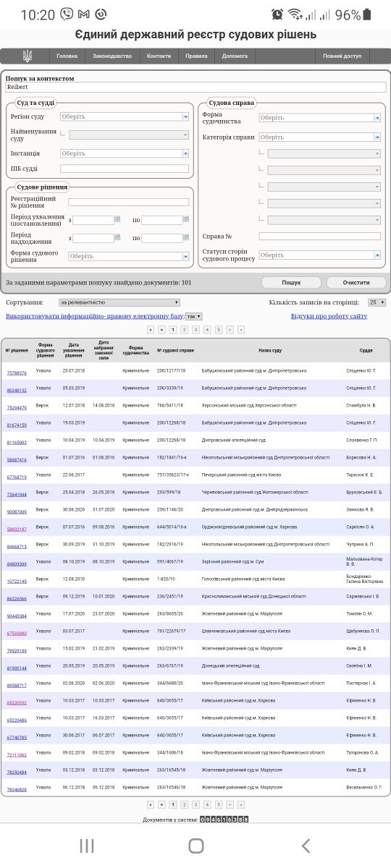Screen dimensions: 391x868
Task: Tap the Gmail notification icon in status bar
Action: [84, 14]
